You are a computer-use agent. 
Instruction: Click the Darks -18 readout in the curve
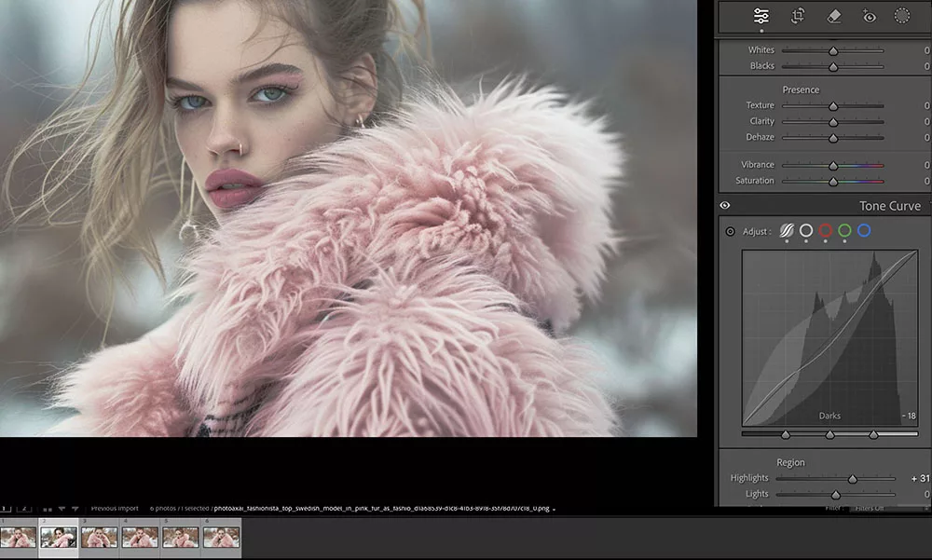pos(909,417)
